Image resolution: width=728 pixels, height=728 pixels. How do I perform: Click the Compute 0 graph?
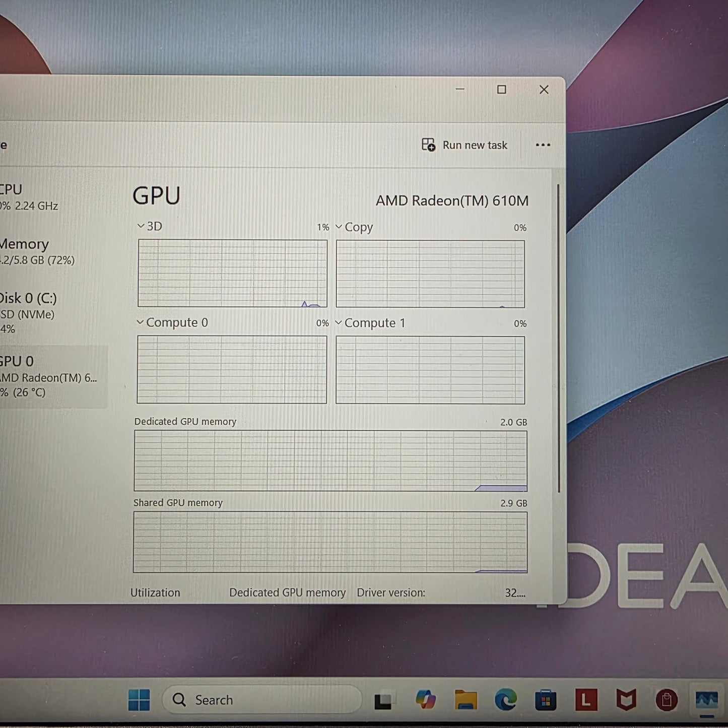click(232, 370)
